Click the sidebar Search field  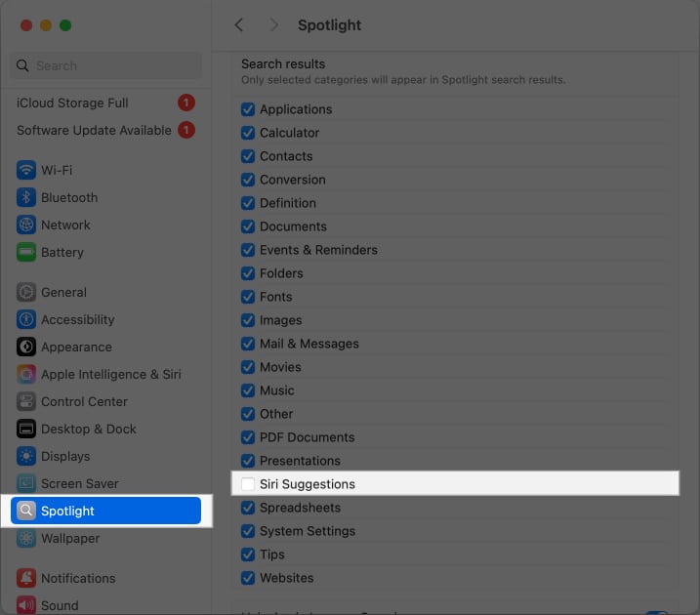click(105, 65)
